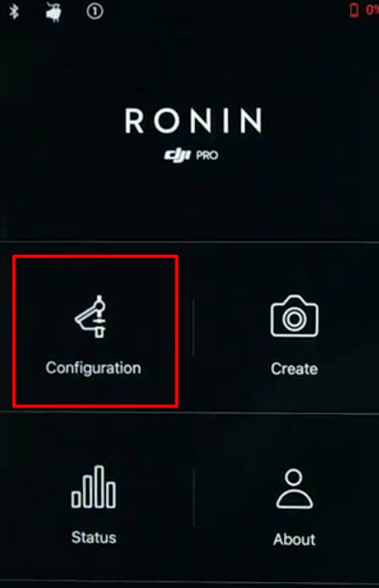379x588 pixels.
Task: Open Create via the camera icon
Action: tap(294, 316)
